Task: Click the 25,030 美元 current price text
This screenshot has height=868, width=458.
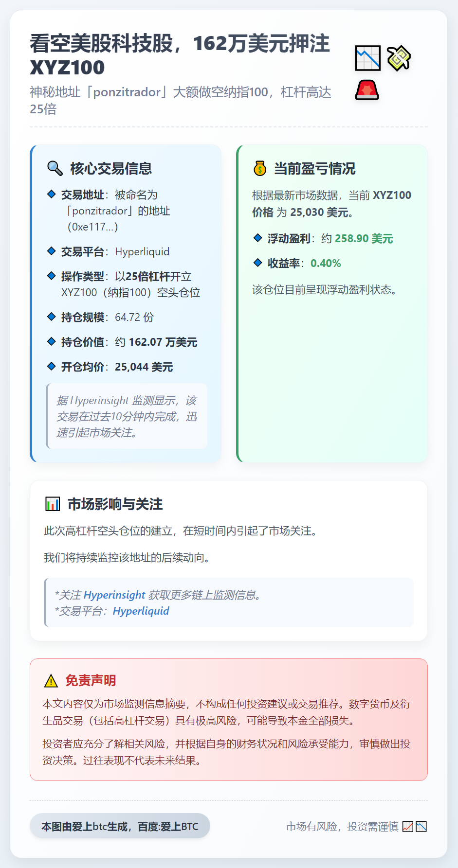Action: coord(319,212)
